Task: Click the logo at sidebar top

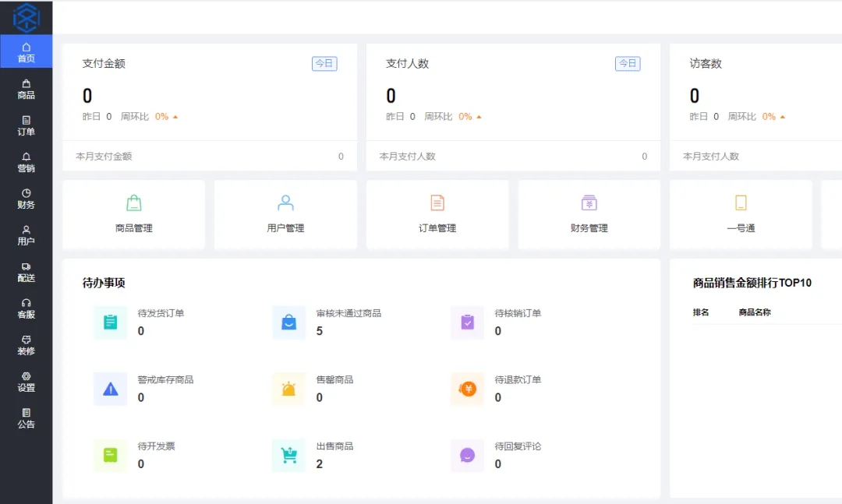Action: pyautogui.click(x=26, y=16)
